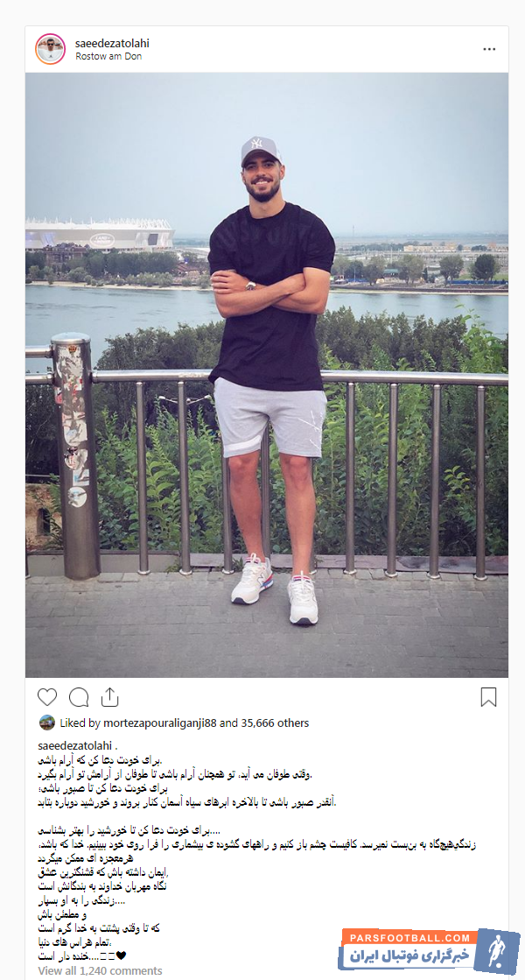Click the Persian Parsfootball Iran news text
This screenshot has height=980, width=525.
[x=410, y=956]
